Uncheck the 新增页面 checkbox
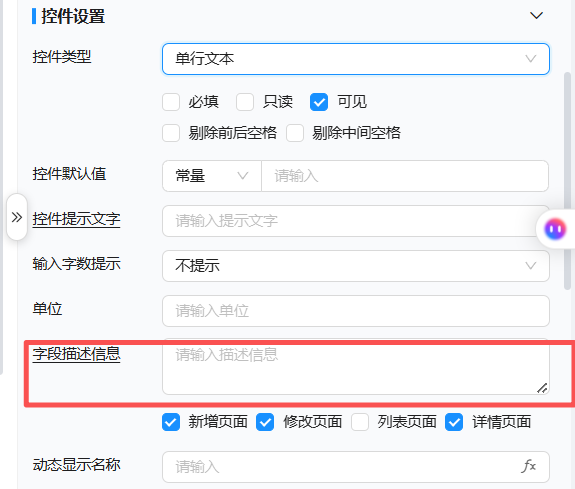 coord(171,422)
